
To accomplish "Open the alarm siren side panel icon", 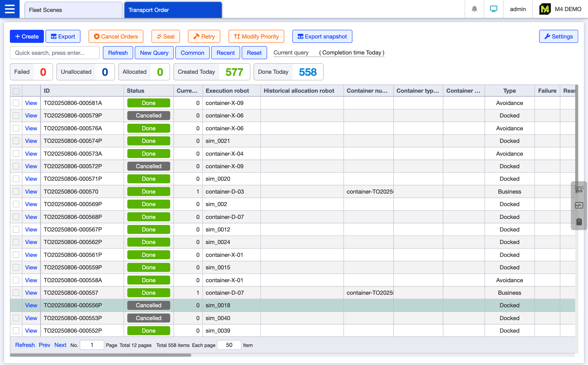I will (579, 189).
